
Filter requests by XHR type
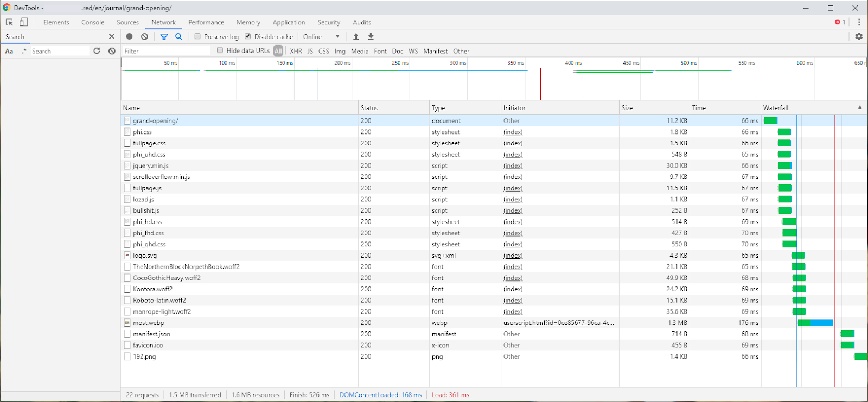tap(296, 51)
